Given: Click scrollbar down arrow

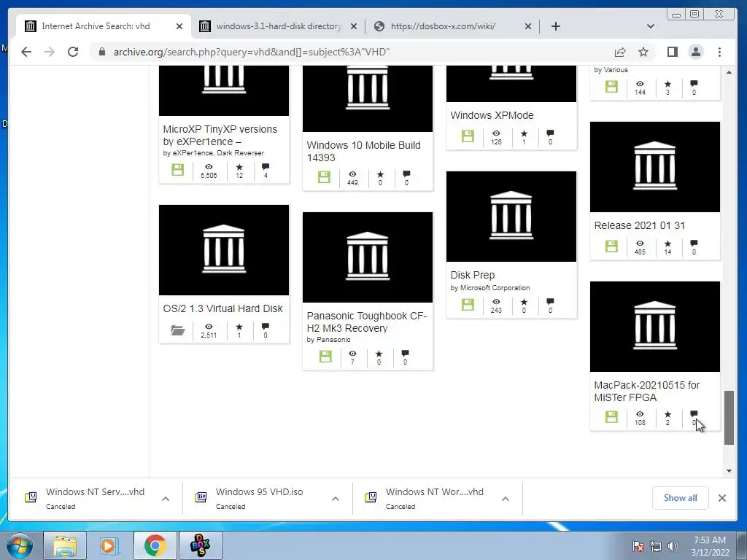Looking at the screenshot, I should coord(729,471).
